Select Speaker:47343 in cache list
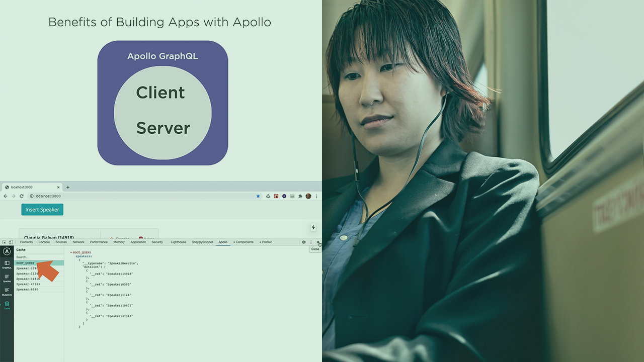The height and width of the screenshot is (362, 644). click(x=27, y=284)
